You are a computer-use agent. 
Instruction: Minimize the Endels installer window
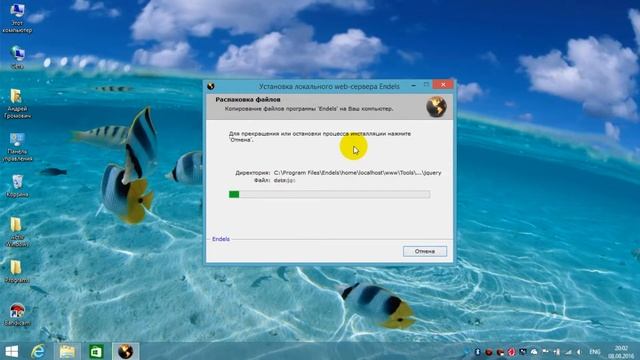click(413, 85)
